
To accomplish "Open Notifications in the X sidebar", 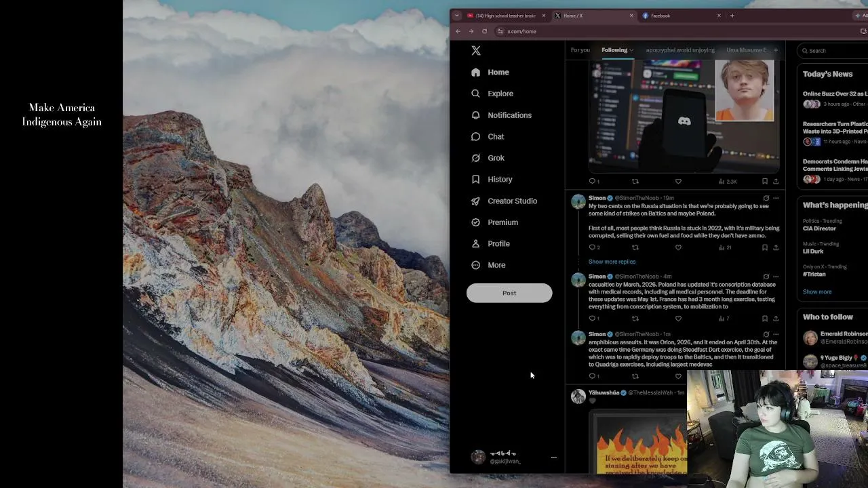I will (x=501, y=115).
